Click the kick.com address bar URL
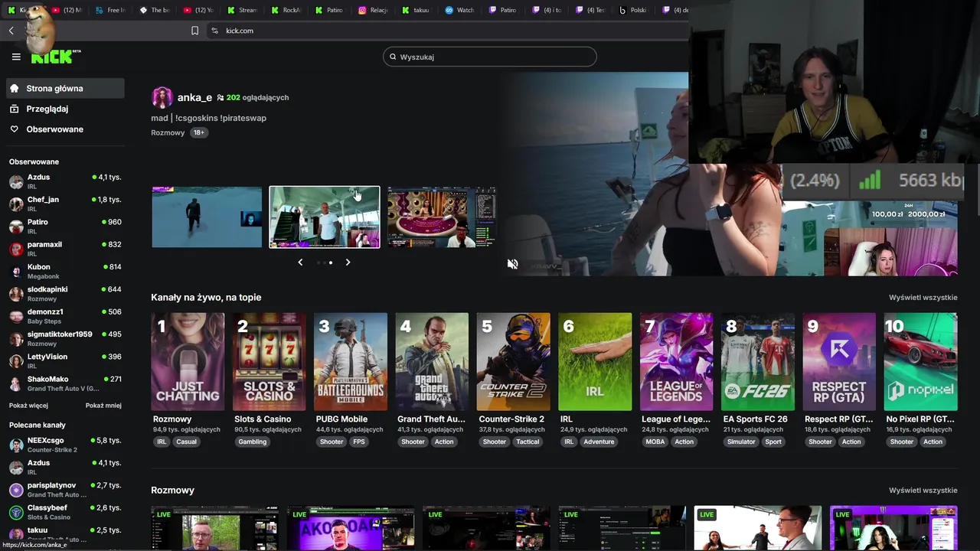 click(240, 31)
